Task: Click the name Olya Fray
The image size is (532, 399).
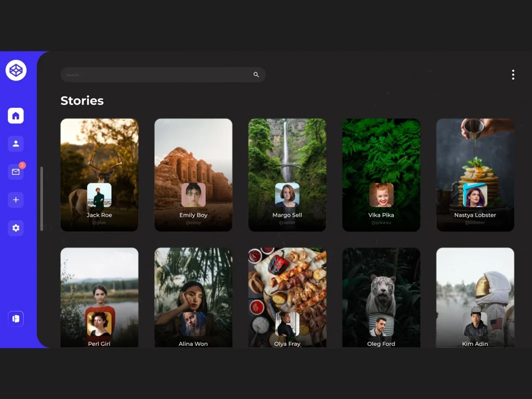Action: click(287, 344)
